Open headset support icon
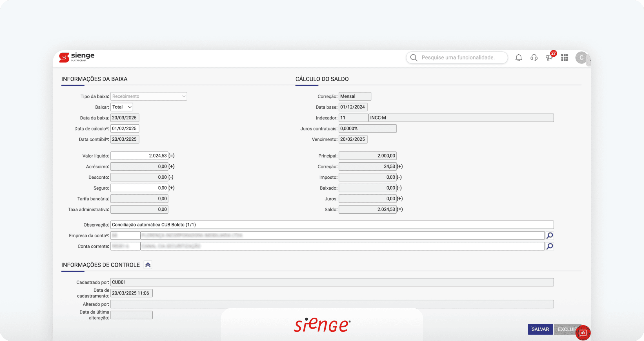Screen dimensions: 644x341 tap(534, 57)
